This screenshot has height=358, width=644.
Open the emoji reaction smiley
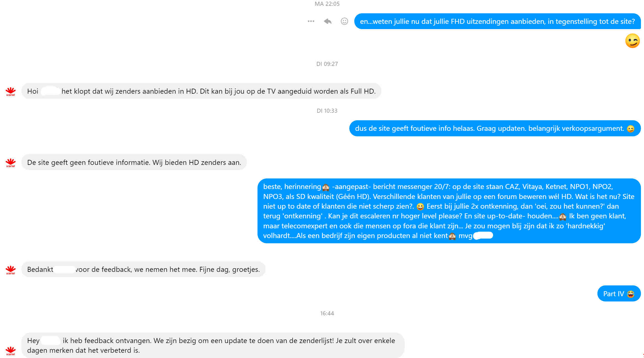344,21
